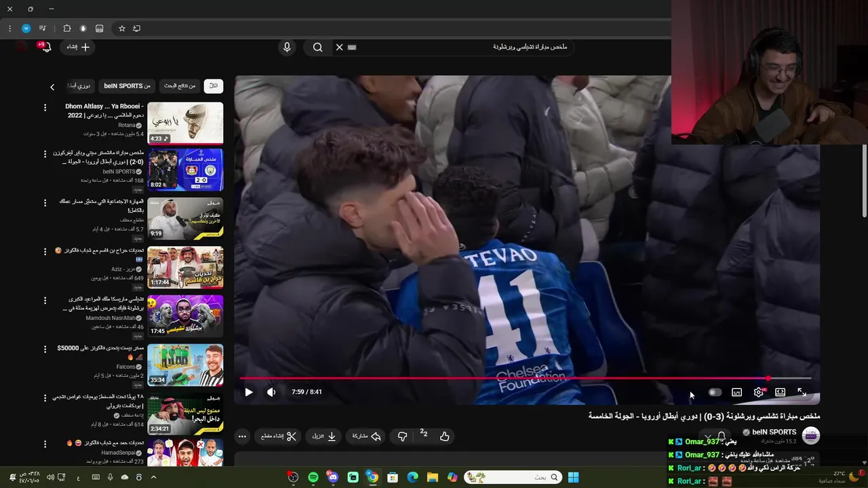Enter full screen mode
Image resolution: width=868 pixels, height=488 pixels.
tap(802, 392)
